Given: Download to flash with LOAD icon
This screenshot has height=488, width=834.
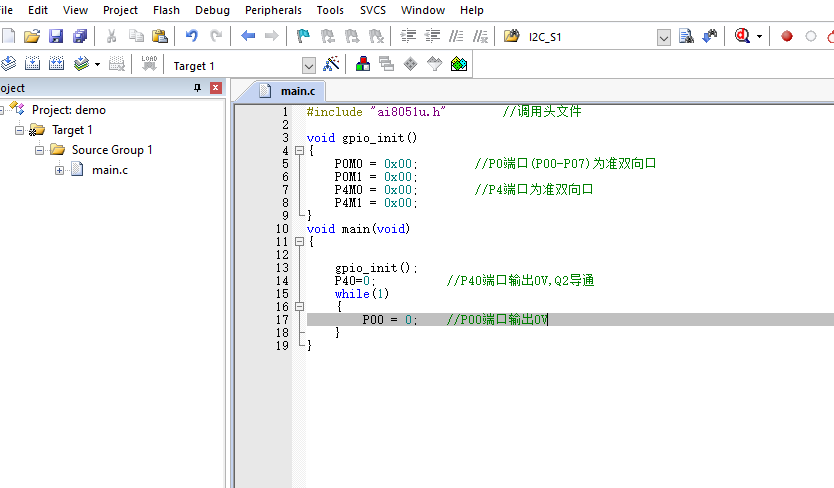Looking at the screenshot, I should pos(149,64).
